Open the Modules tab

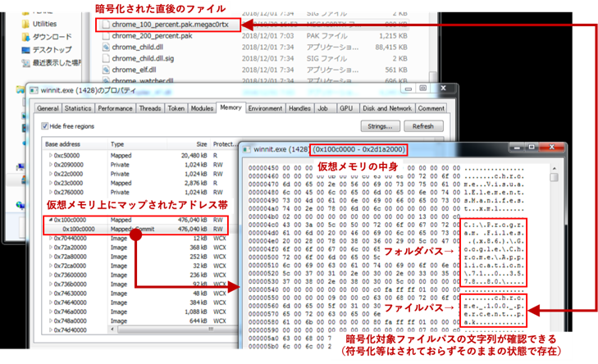coord(202,109)
